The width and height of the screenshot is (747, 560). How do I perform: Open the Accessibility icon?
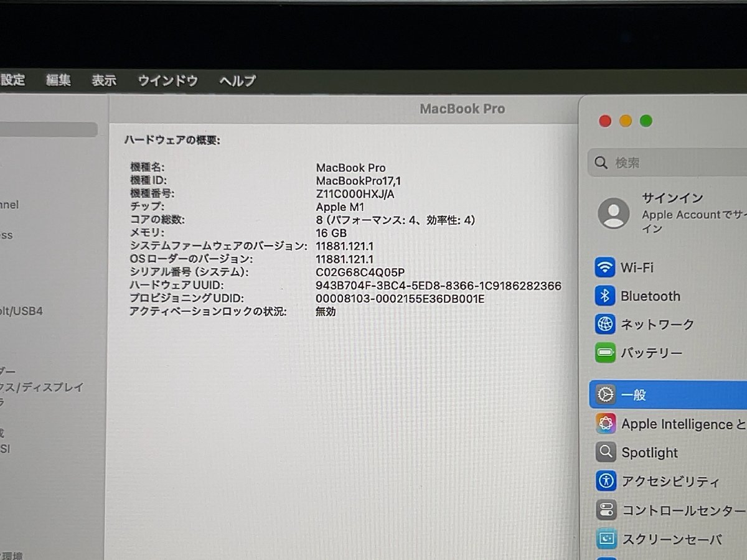click(x=606, y=481)
